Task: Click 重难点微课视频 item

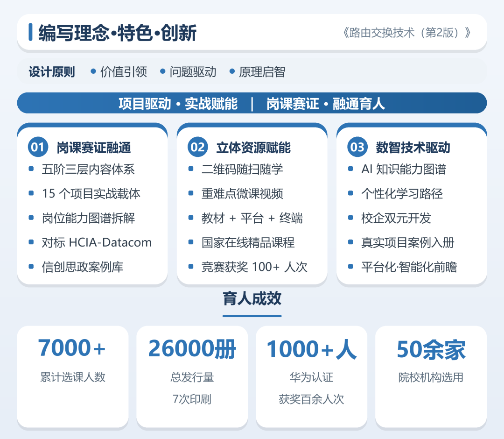Action: coord(242,194)
